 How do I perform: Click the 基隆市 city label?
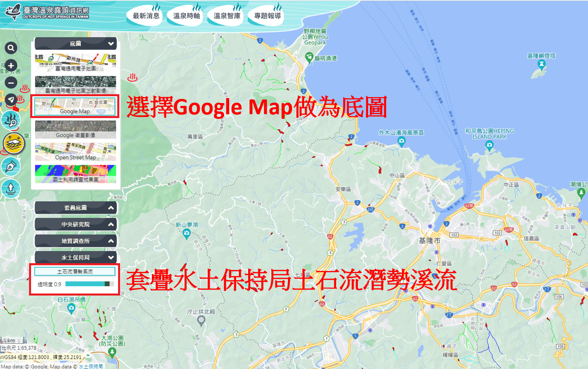429,241
